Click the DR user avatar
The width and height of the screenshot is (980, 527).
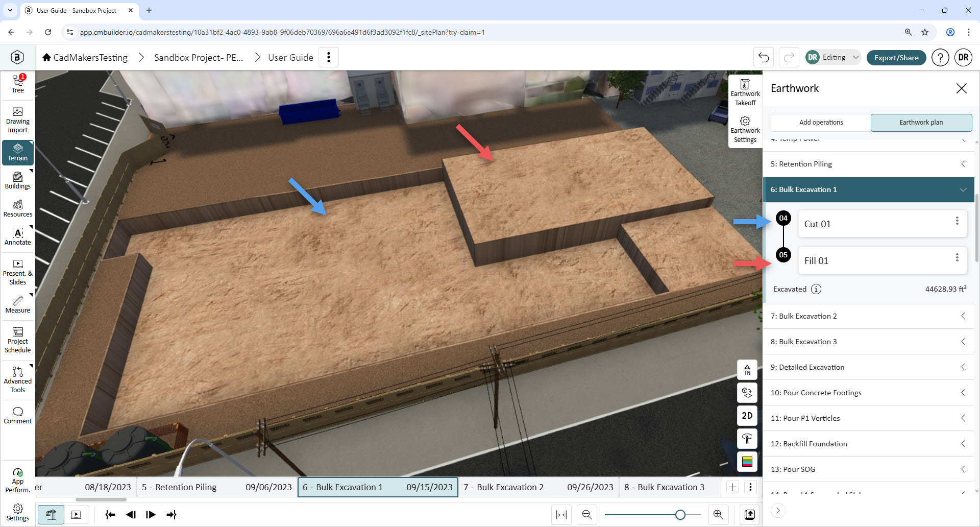(x=963, y=58)
